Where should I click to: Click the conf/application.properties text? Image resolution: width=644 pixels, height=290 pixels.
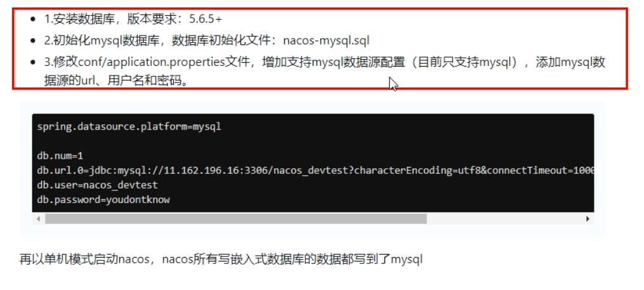[x=151, y=62]
